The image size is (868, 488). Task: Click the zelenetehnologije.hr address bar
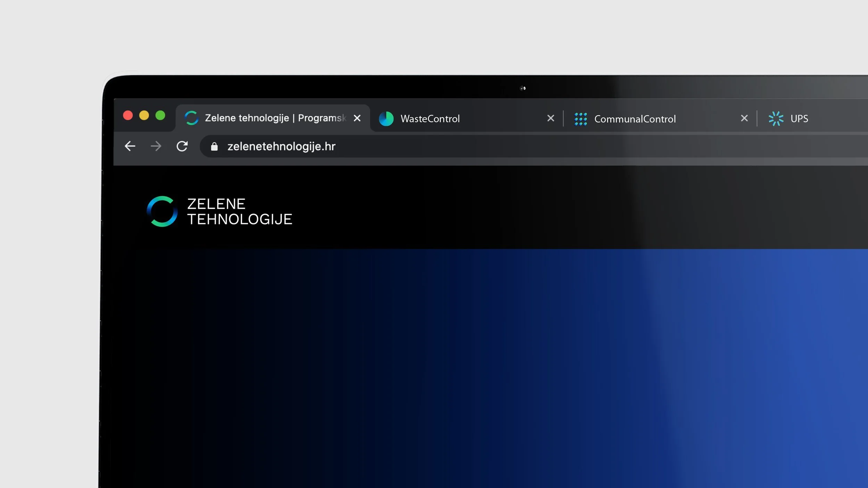pyautogui.click(x=417, y=146)
